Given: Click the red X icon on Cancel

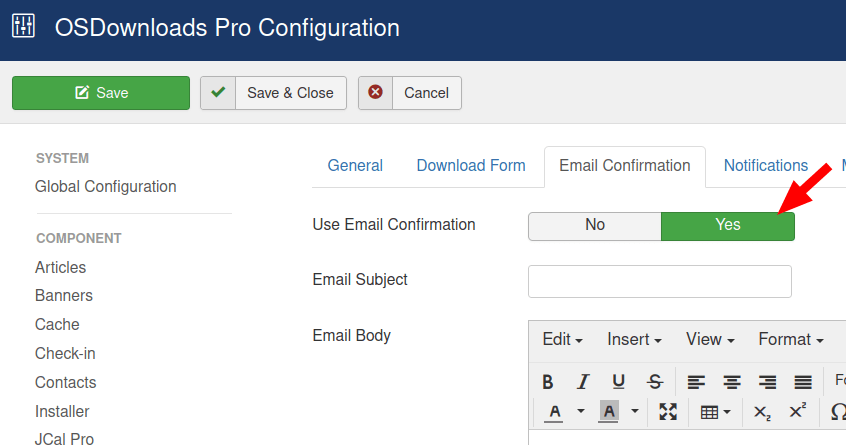Looking at the screenshot, I should 376,92.
